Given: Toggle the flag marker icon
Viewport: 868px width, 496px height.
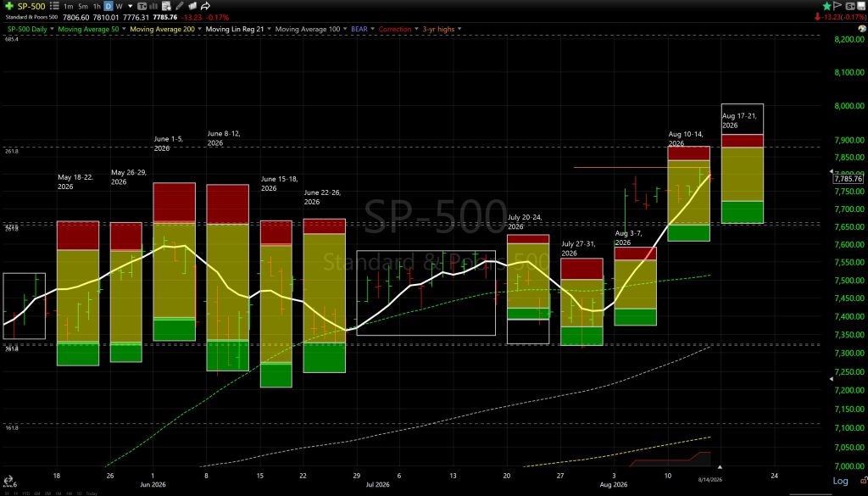Looking at the screenshot, I should 837,6.
